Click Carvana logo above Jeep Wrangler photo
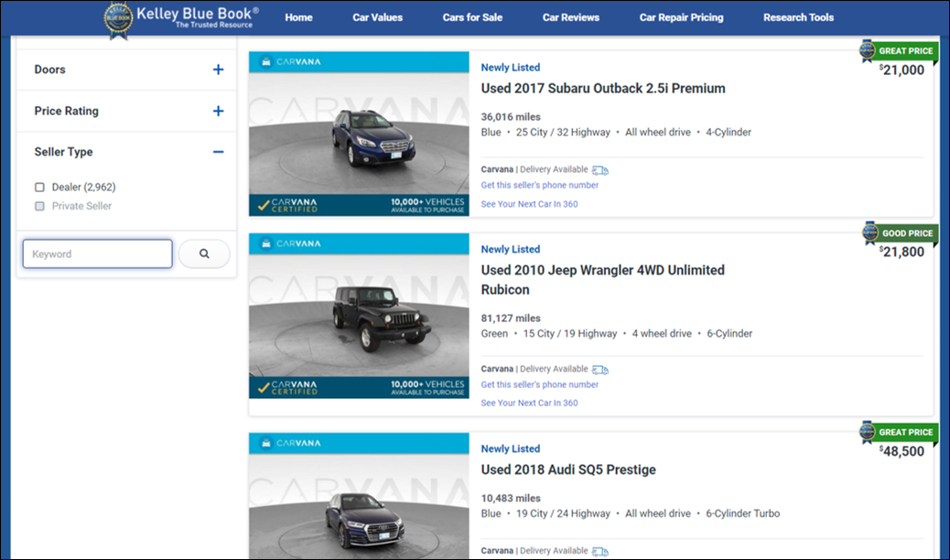Viewport: 950px width, 560px height. coord(290,243)
